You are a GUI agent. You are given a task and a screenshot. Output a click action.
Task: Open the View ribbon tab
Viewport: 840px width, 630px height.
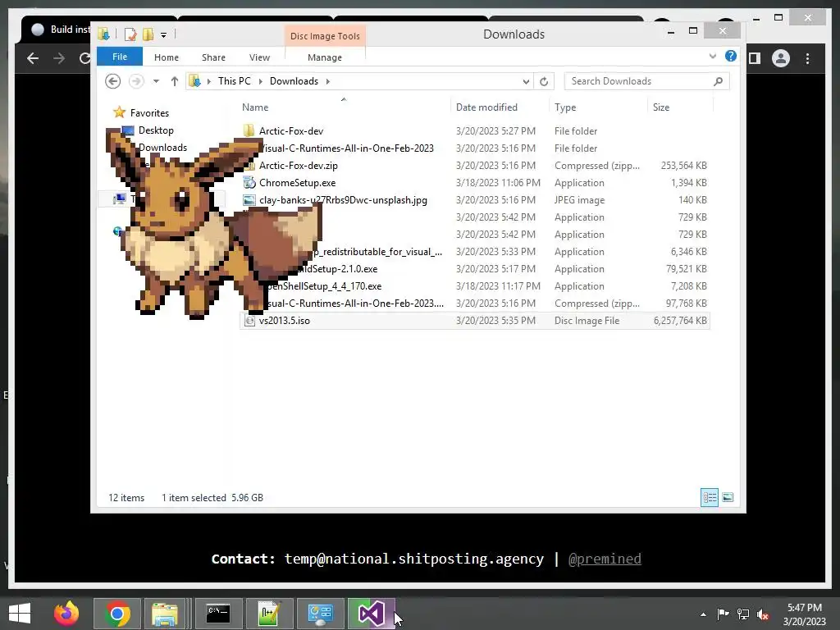259,57
